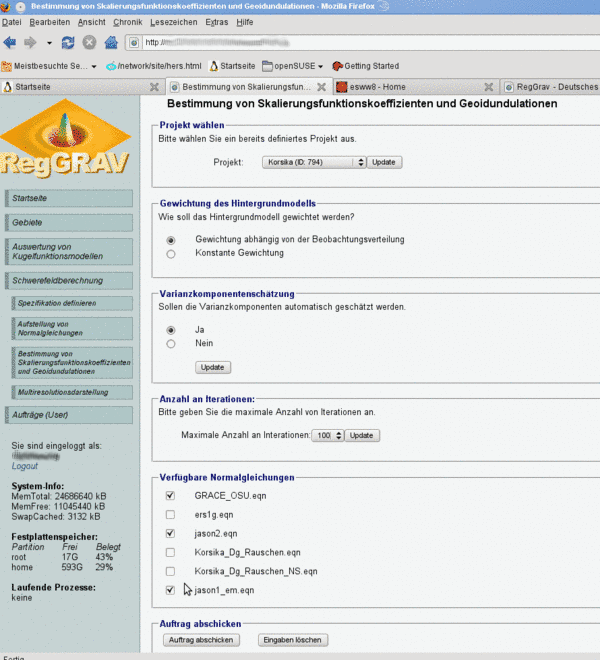Select Gewichtung abhängig von der Beobachtungsverteilung

(171, 240)
